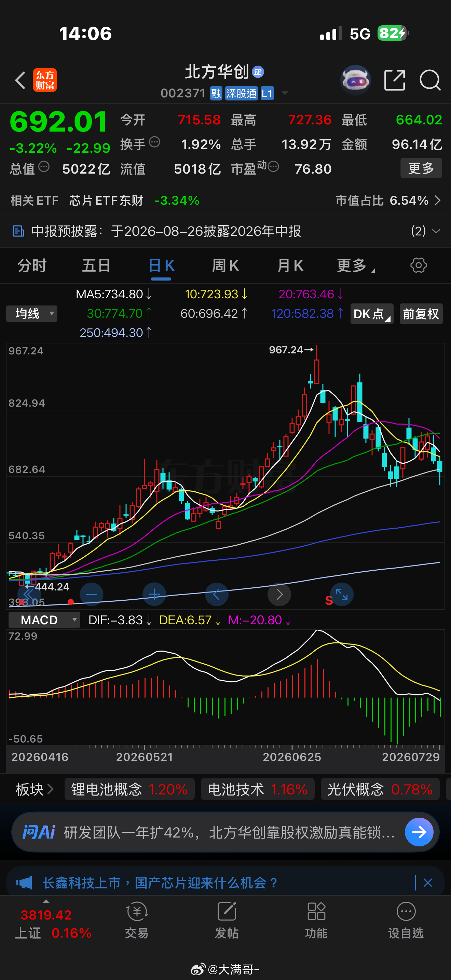Select the 日K chart tab
Viewport: 451px width, 980px height.
(x=161, y=265)
